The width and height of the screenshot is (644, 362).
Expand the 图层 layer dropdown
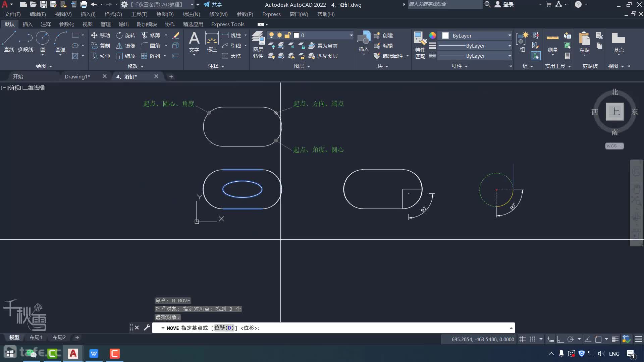351,35
